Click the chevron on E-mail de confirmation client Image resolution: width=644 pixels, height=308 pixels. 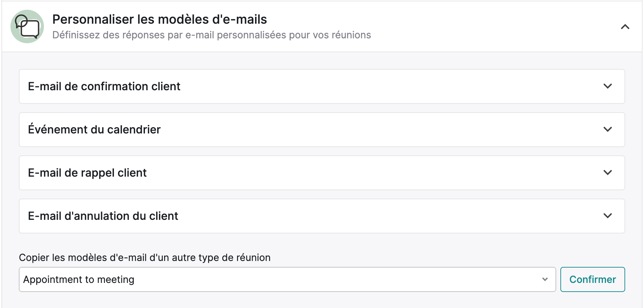coord(608,86)
